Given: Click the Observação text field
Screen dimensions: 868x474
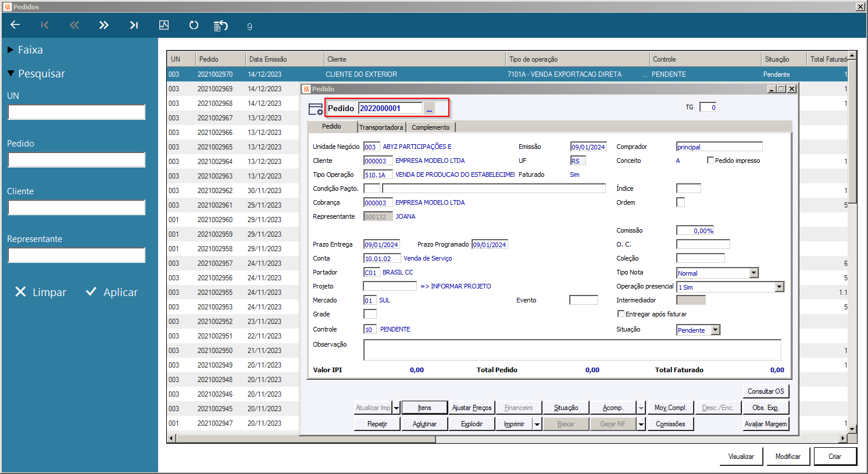Looking at the screenshot, I should point(571,350).
